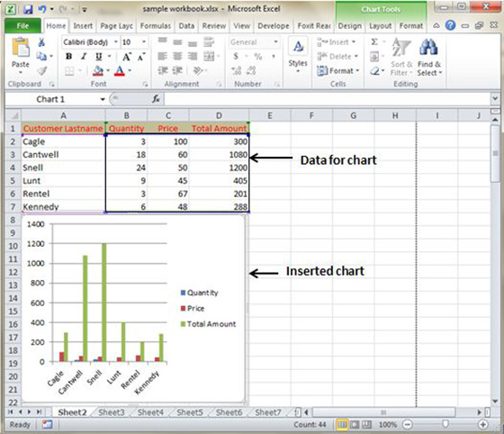Click the Orientation icon
504x434 pixels.
(198, 71)
